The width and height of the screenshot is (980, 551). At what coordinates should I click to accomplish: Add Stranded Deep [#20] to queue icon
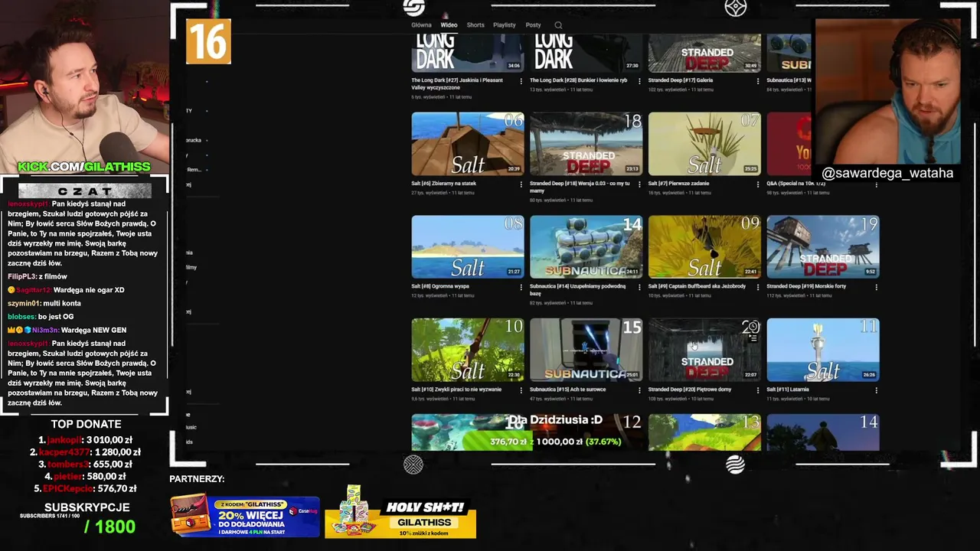coord(753,338)
